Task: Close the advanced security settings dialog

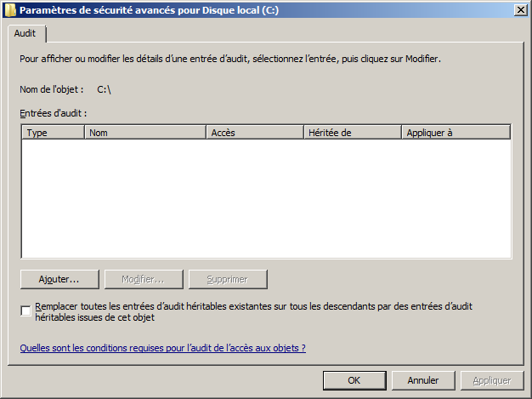Action: point(518,9)
